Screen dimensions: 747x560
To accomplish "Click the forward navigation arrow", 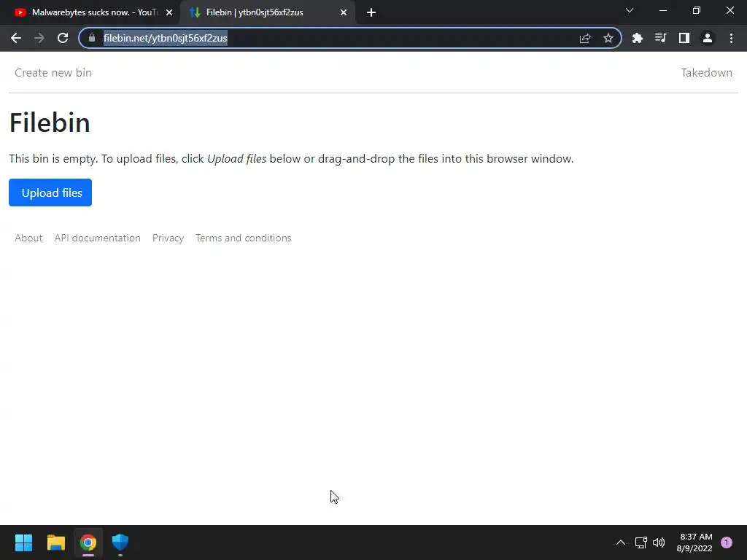I will (x=39, y=38).
